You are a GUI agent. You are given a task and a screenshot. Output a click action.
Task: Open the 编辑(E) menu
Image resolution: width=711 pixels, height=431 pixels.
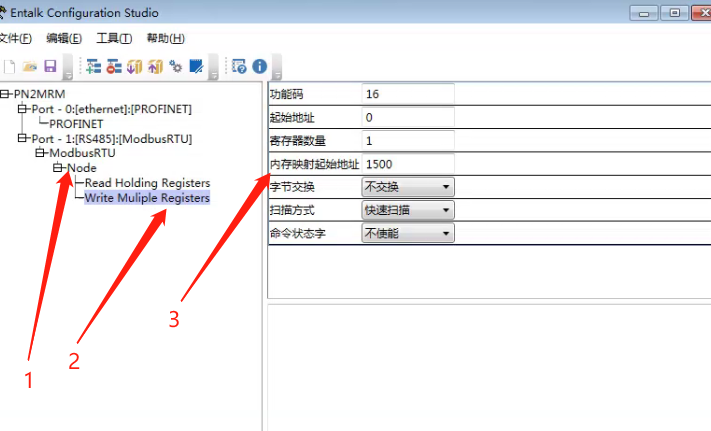click(64, 39)
